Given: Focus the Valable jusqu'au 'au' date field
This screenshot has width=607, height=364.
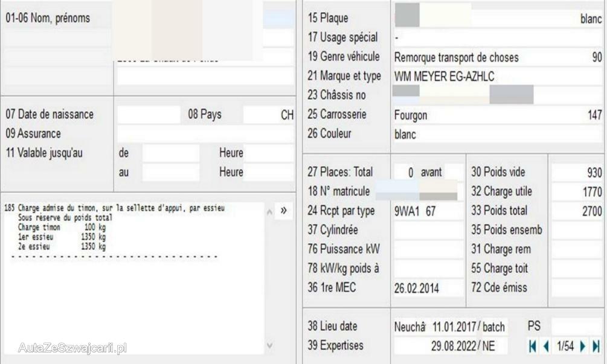Looking at the screenshot, I should (x=170, y=172).
